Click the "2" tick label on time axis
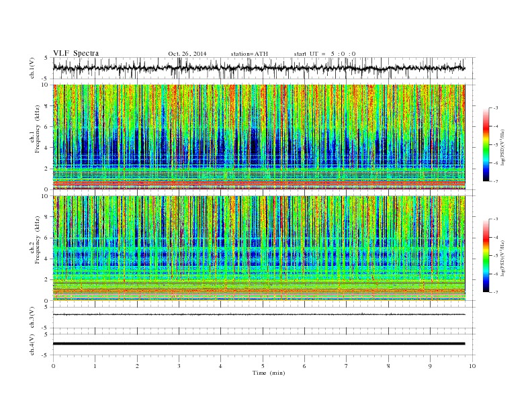Image resolution: width=532 pixels, height=411 pixels. click(137, 366)
